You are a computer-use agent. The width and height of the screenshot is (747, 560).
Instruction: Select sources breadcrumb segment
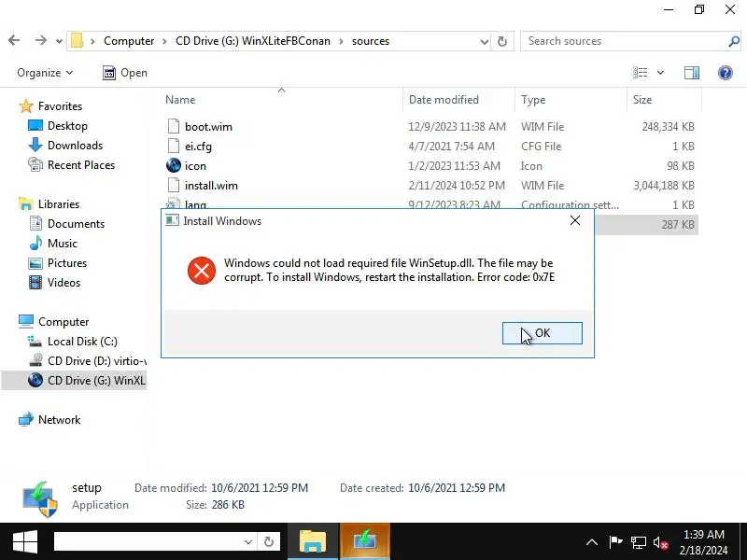(371, 41)
